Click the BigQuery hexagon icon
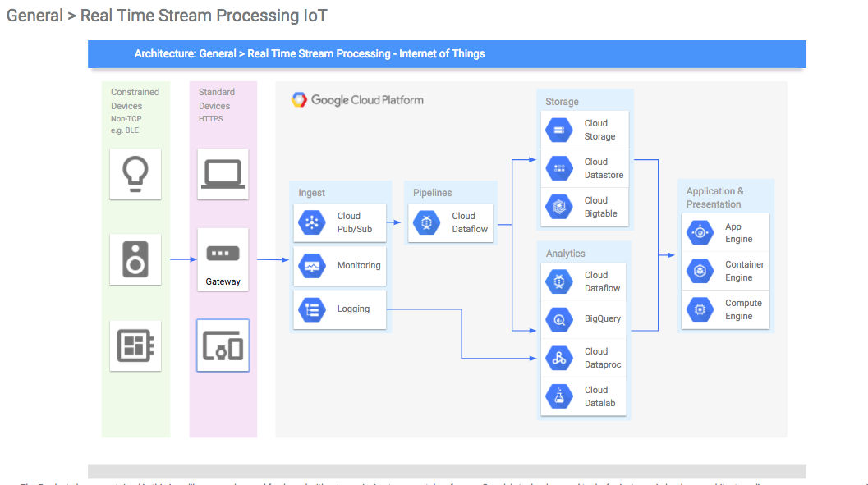The image size is (868, 485). tap(559, 320)
